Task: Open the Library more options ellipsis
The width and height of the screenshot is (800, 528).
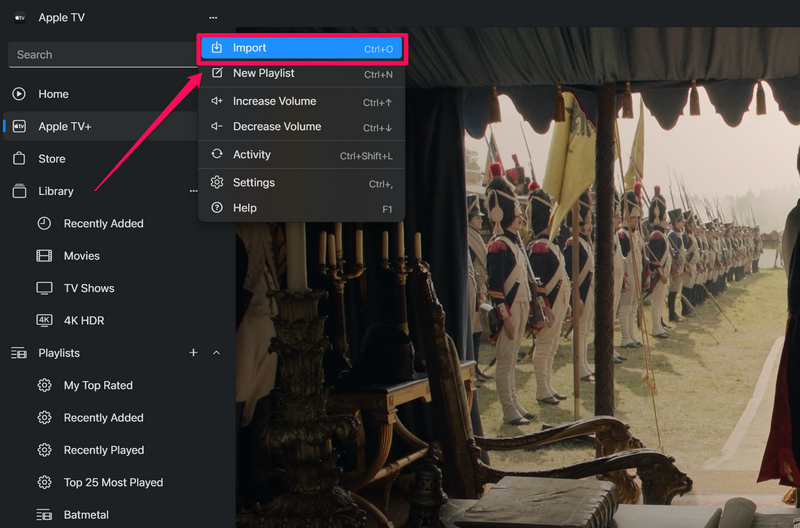Action: click(x=194, y=191)
